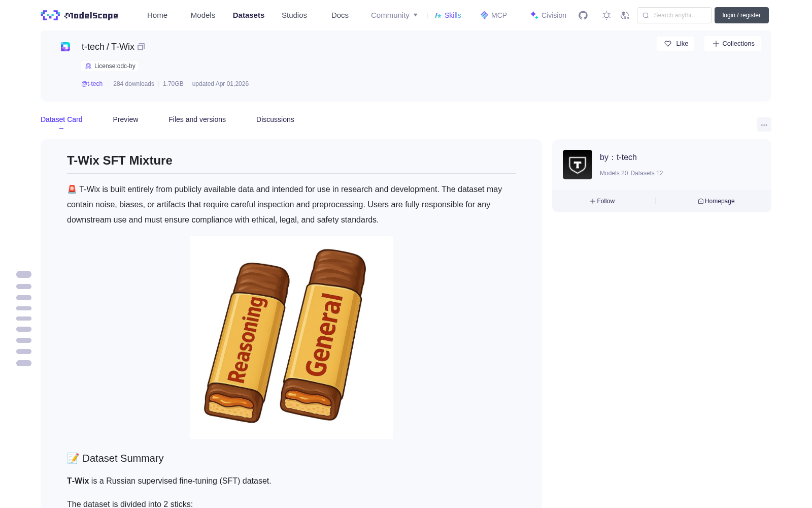Screen dimensions: 812x508
Task: Open the Datasets section
Action: [249, 15]
